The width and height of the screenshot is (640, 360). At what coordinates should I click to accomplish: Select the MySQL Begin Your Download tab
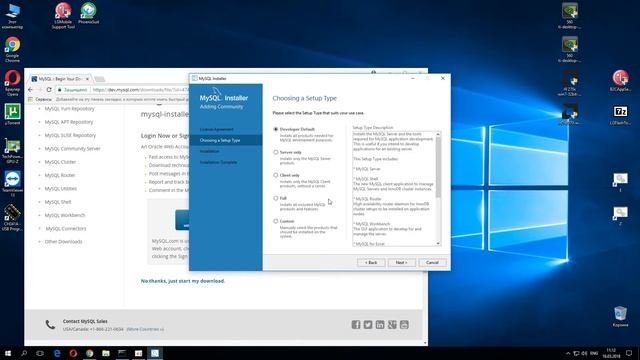point(60,79)
